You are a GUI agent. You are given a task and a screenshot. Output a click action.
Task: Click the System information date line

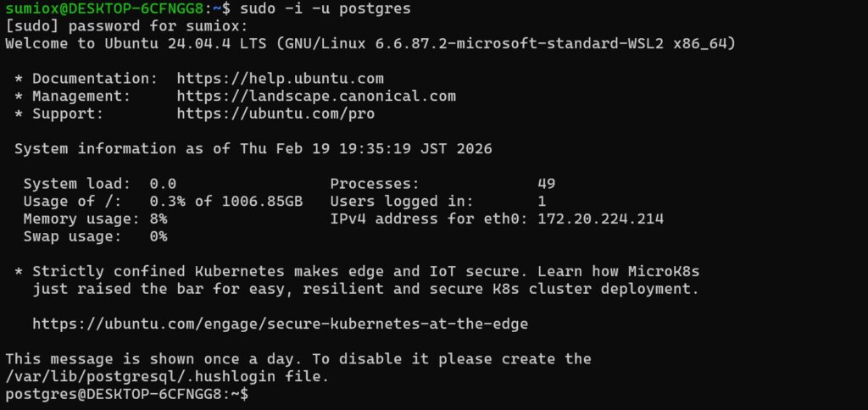click(253, 149)
